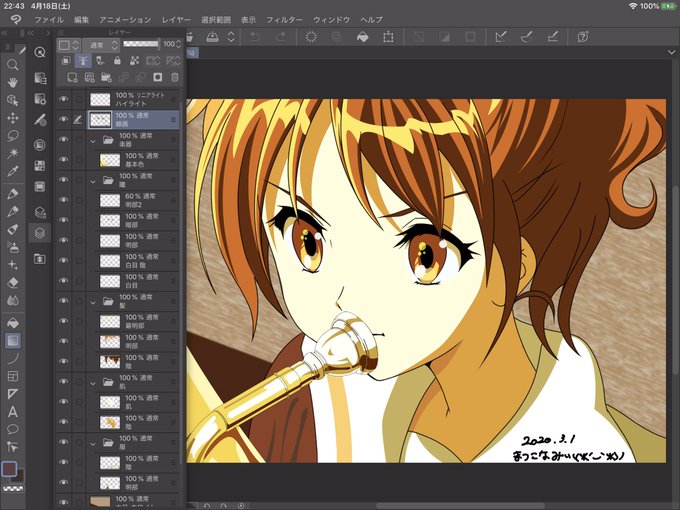
Task: Hide the ハイライト layer
Action: [64, 99]
